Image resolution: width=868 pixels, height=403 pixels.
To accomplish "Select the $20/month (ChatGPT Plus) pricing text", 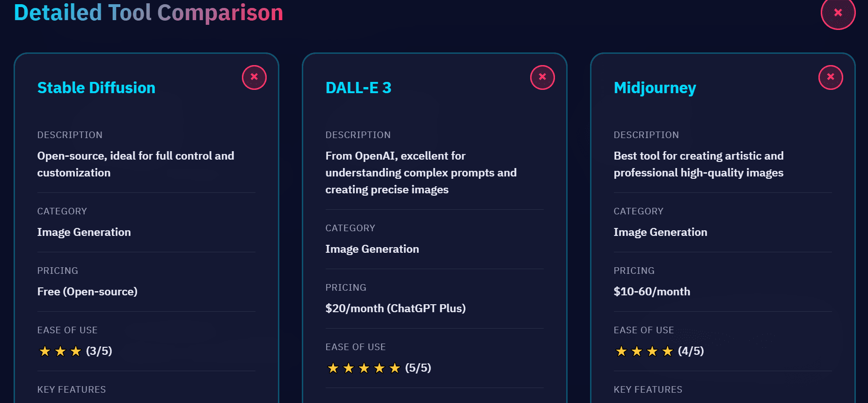I will [x=395, y=308].
